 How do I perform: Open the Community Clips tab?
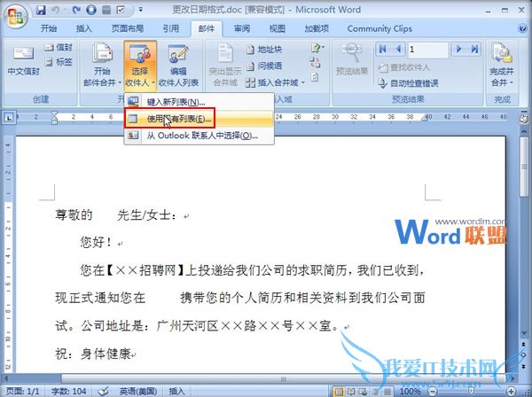click(379, 28)
